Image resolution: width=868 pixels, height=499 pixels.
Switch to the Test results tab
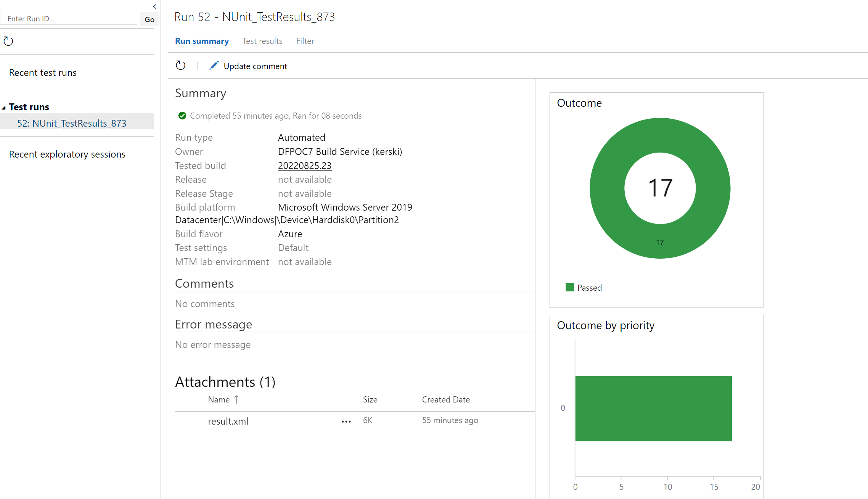262,41
